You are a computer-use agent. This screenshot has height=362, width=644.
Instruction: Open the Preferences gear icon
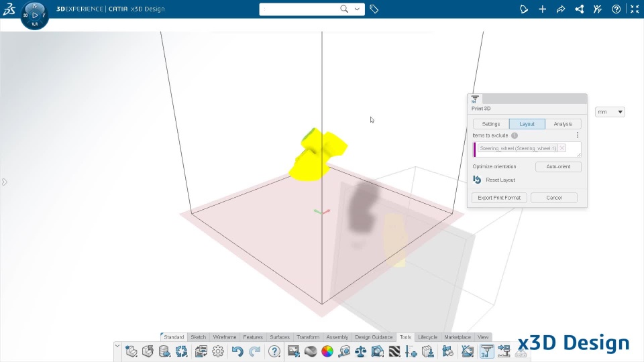tap(218, 351)
